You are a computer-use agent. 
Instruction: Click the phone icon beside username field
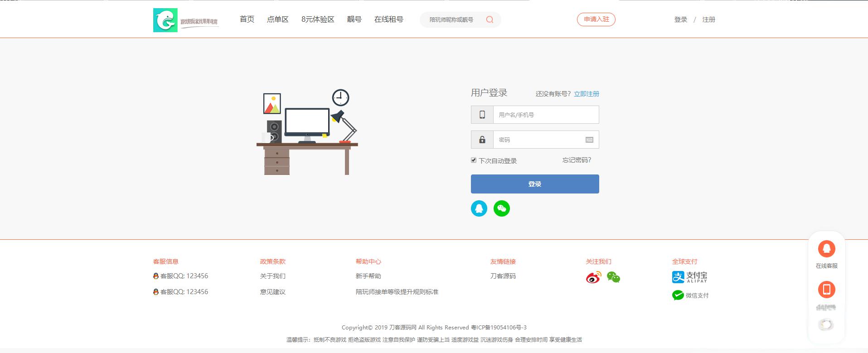point(482,115)
